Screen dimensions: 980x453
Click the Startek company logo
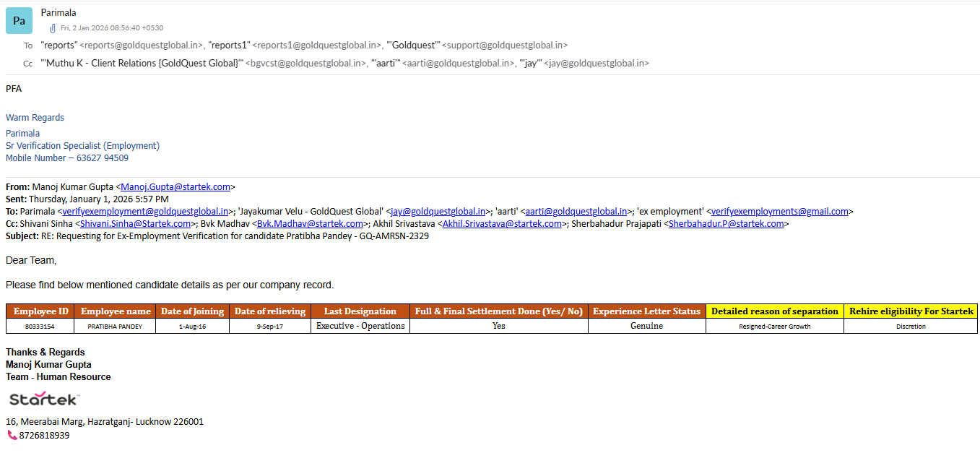pyautogui.click(x=43, y=399)
